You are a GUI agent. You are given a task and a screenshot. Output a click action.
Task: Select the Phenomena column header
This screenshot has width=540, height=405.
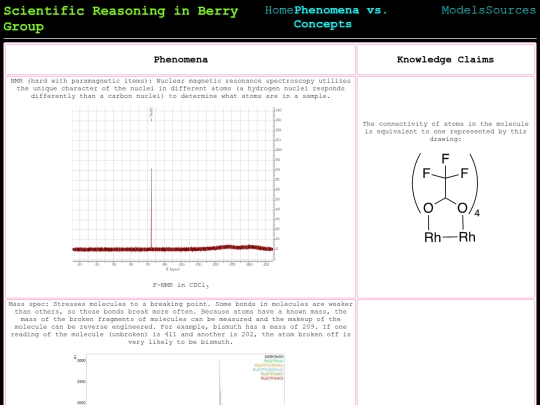[180, 60]
